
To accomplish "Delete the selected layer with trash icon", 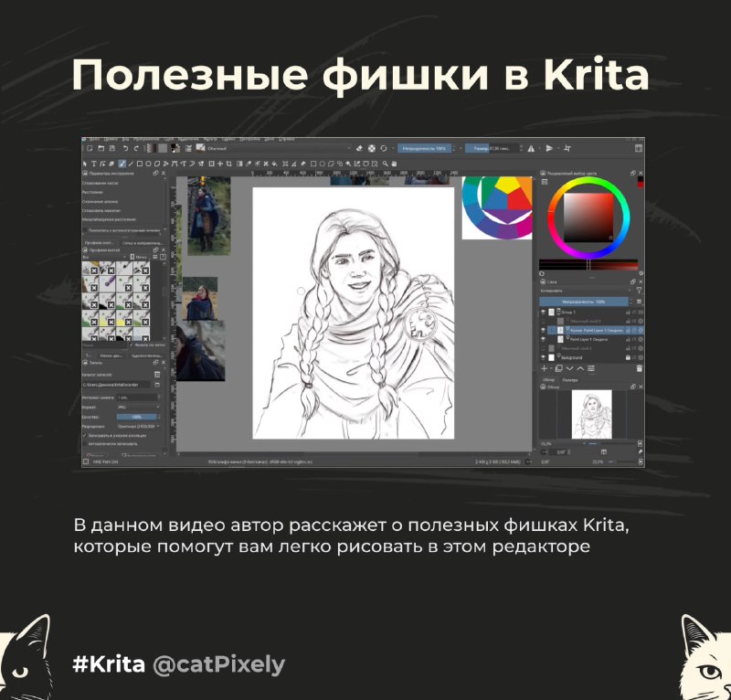I will [639, 368].
